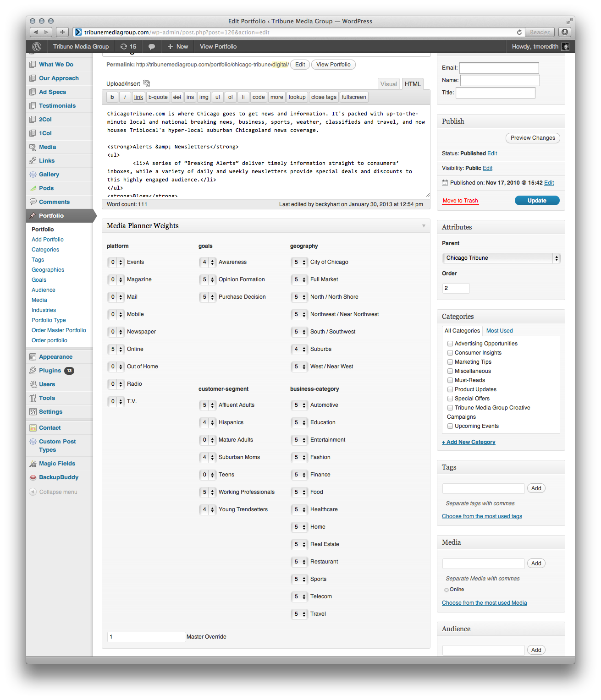
Task: Click the Upload/Insert media icon
Action: (147, 83)
